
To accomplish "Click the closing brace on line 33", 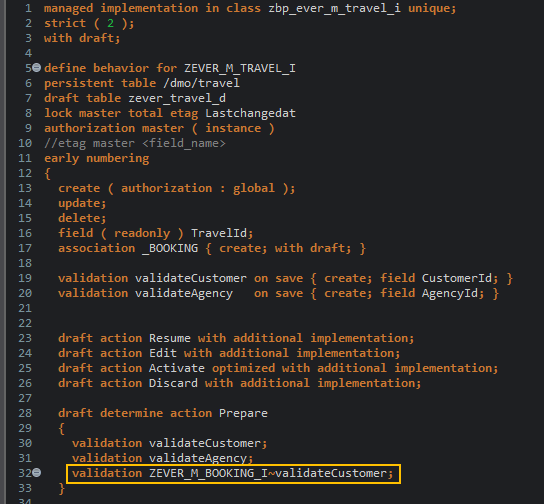I will pos(61,488).
